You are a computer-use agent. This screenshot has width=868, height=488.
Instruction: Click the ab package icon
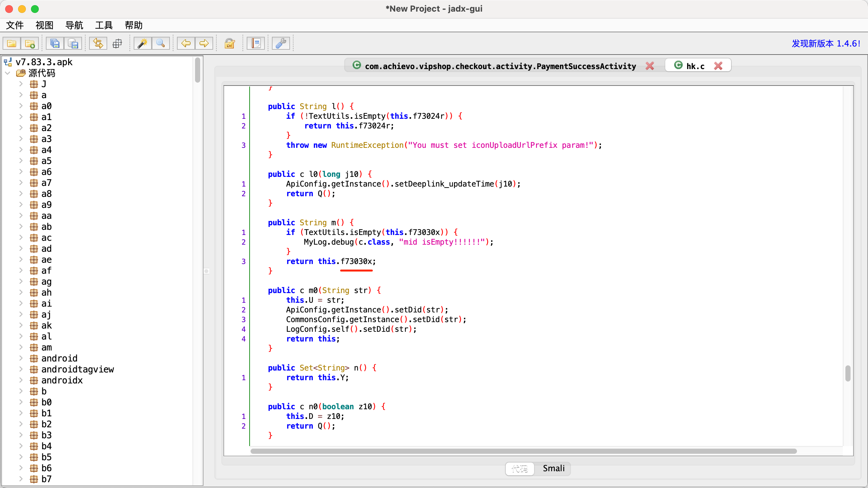point(34,227)
